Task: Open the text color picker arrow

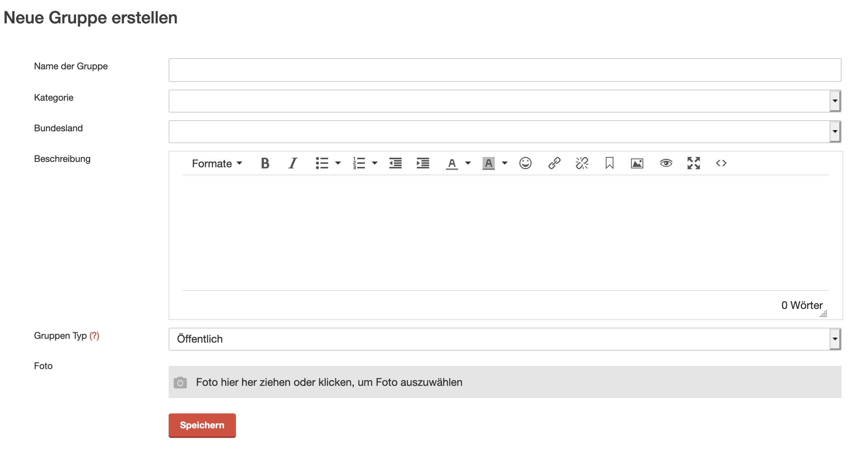Action: (468, 163)
